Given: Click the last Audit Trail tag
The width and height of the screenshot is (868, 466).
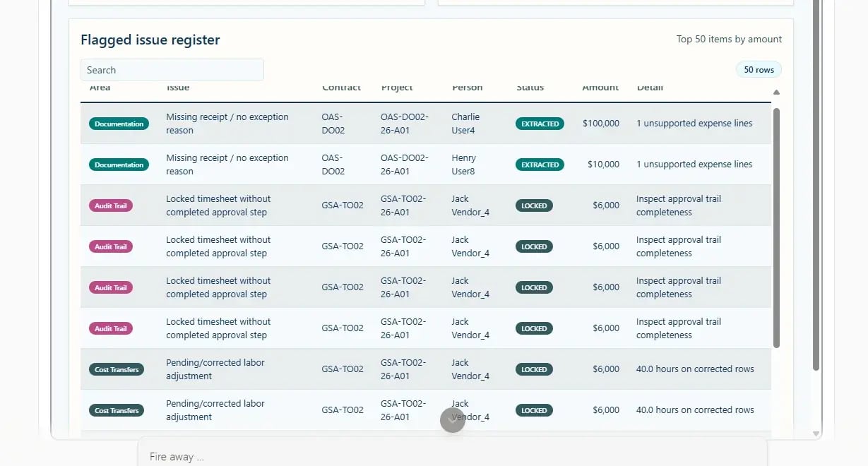Looking at the screenshot, I should pos(111,328).
